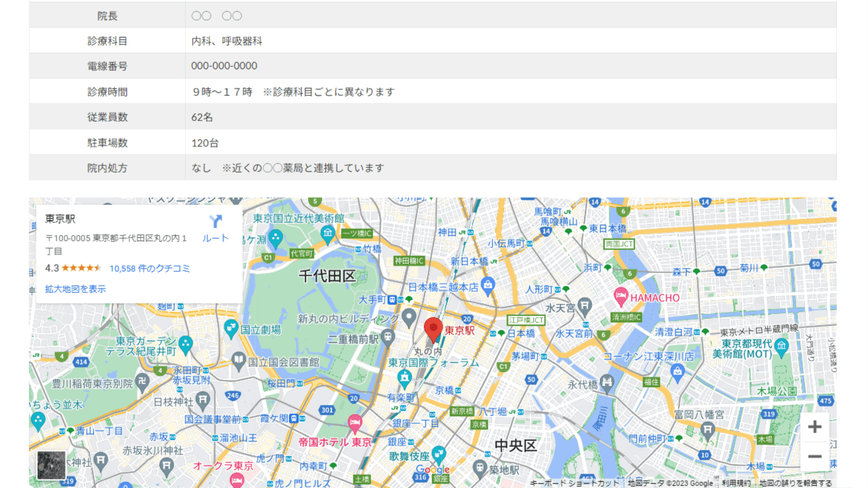Switch to satellite view thumbnail
Image resolution: width=868 pixels, height=488 pixels.
pyautogui.click(x=52, y=465)
